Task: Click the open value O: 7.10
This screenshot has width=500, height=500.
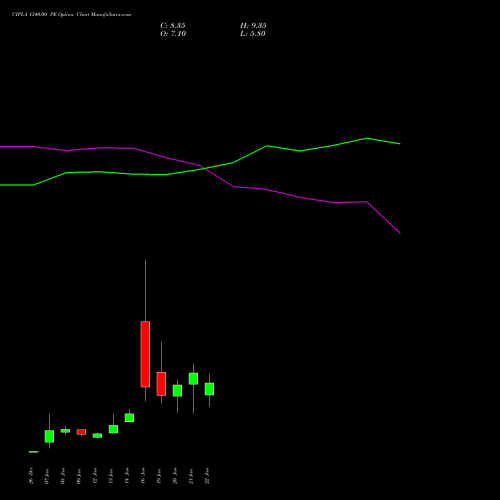Action: [173, 34]
